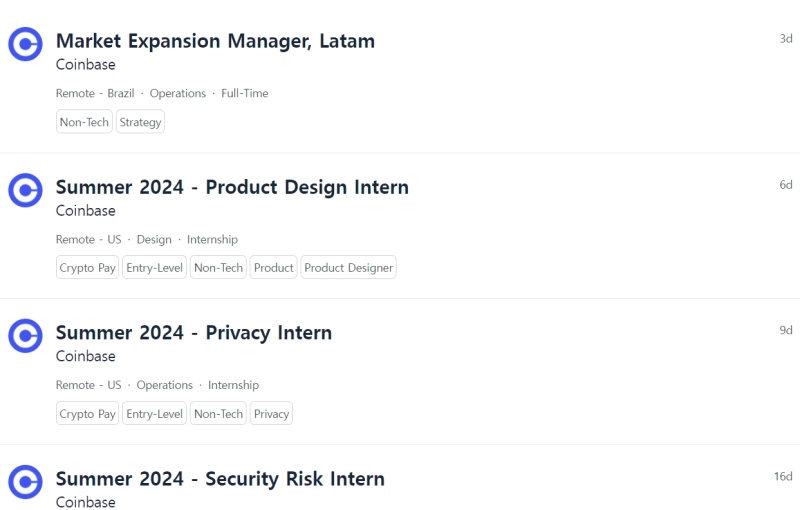Click Entry-Level tag on Product Design Intern
This screenshot has height=510, width=800.
(155, 268)
